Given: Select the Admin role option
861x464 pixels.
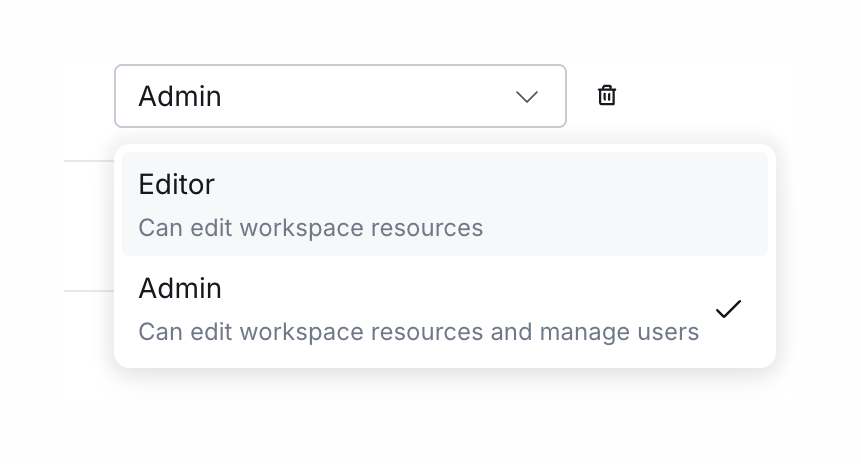Looking at the screenshot, I should (x=444, y=309).
